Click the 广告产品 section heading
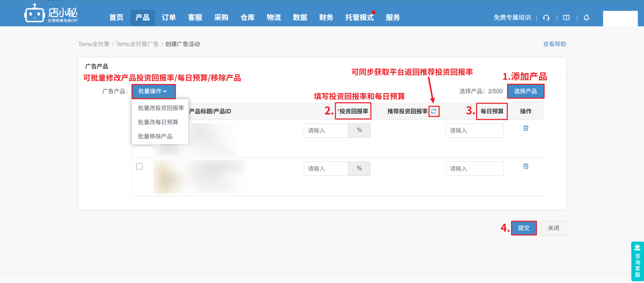 point(97,66)
